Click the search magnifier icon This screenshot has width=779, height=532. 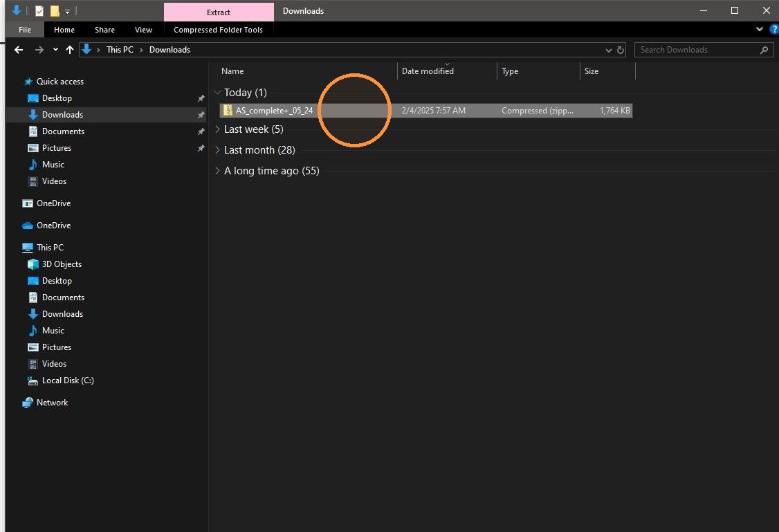[764, 50]
